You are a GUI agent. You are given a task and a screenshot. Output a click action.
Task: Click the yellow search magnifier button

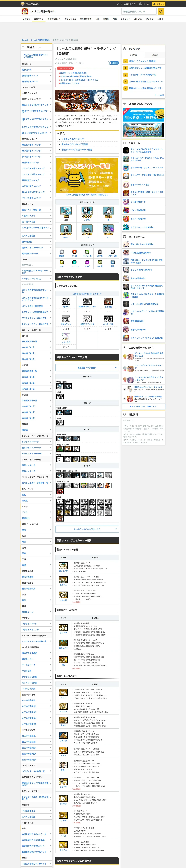click(161, 11)
